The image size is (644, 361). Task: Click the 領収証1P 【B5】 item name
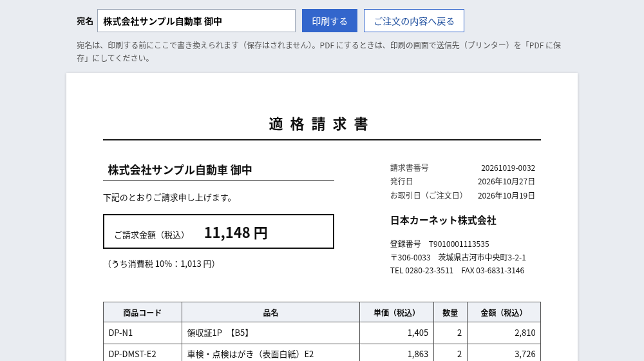[x=218, y=333]
